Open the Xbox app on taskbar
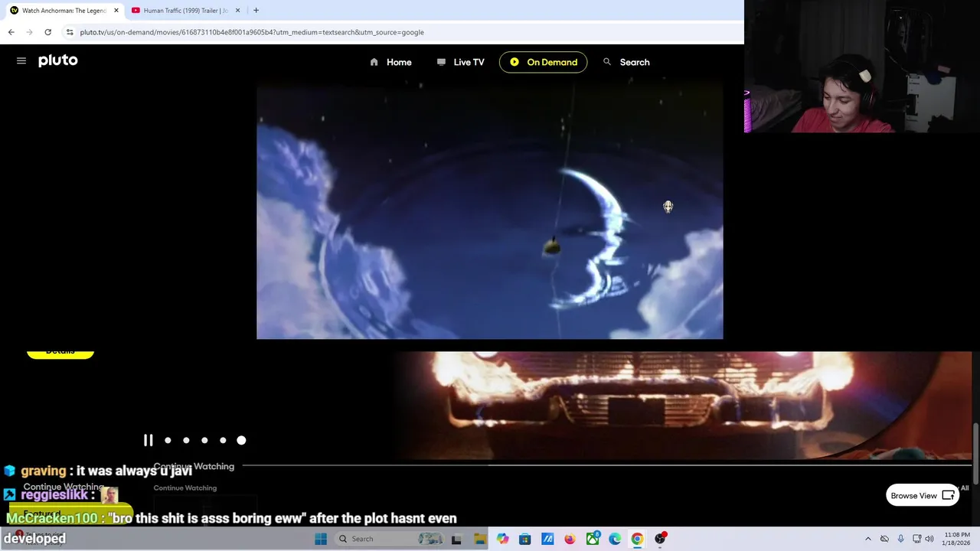Image resolution: width=980 pixels, height=551 pixels. pos(593,539)
